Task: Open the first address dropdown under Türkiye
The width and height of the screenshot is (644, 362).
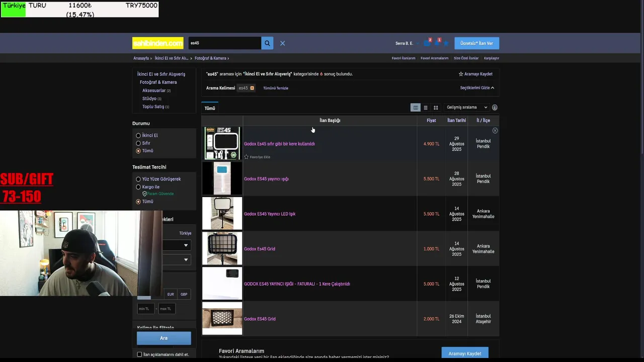Action: [x=177, y=245]
